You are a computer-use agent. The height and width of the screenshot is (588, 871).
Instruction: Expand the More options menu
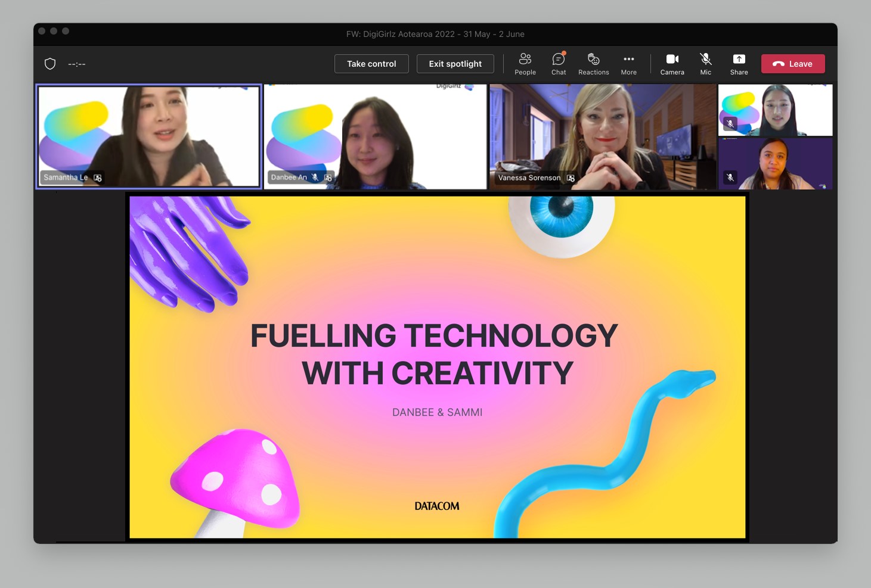pos(628,64)
